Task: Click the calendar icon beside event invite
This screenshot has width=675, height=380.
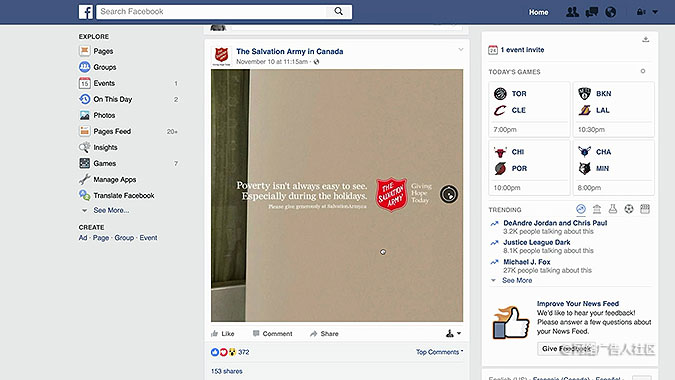Action: [493, 50]
